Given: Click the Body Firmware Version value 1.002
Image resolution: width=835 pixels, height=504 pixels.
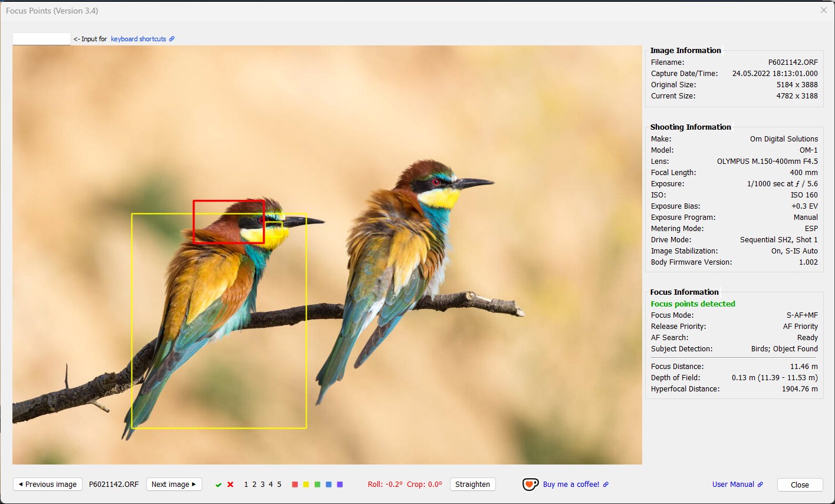Looking at the screenshot, I should tap(808, 262).
